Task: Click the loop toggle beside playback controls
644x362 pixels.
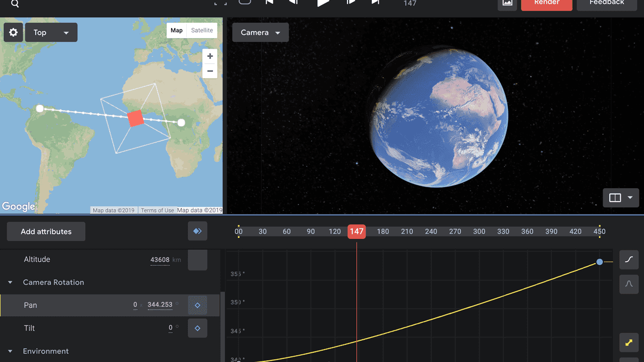Action: coord(245,2)
